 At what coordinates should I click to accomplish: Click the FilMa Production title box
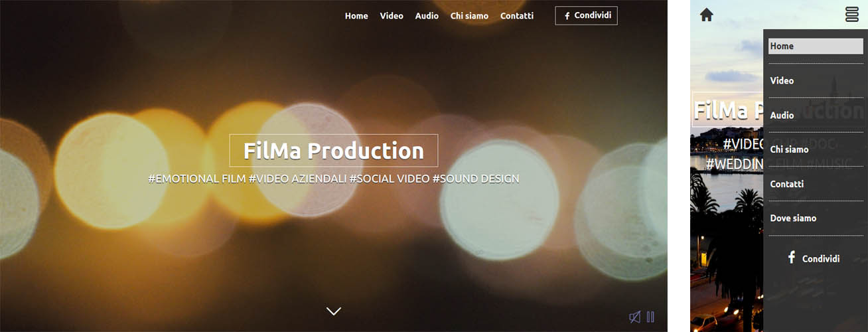[x=334, y=151]
